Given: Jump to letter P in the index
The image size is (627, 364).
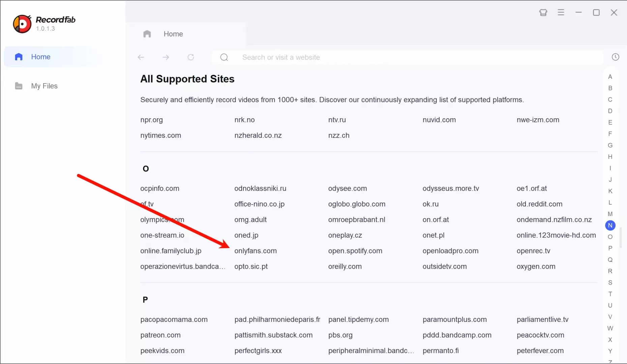Looking at the screenshot, I should [610, 248].
